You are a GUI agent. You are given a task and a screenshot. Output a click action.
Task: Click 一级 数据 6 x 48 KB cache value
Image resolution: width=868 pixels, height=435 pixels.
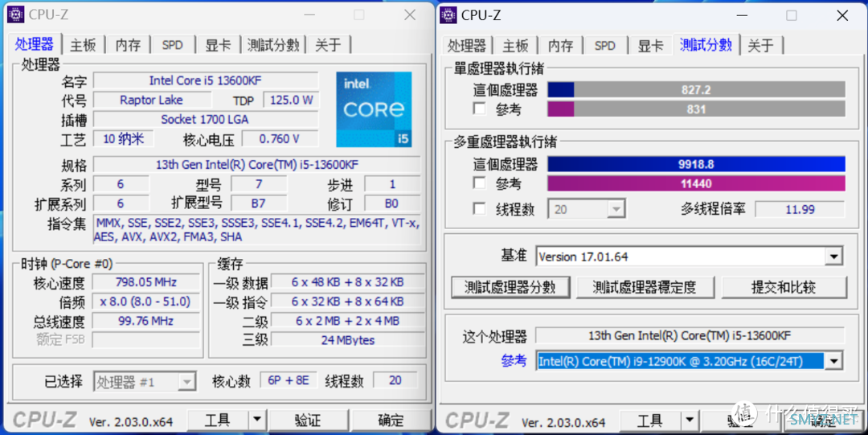(x=348, y=282)
